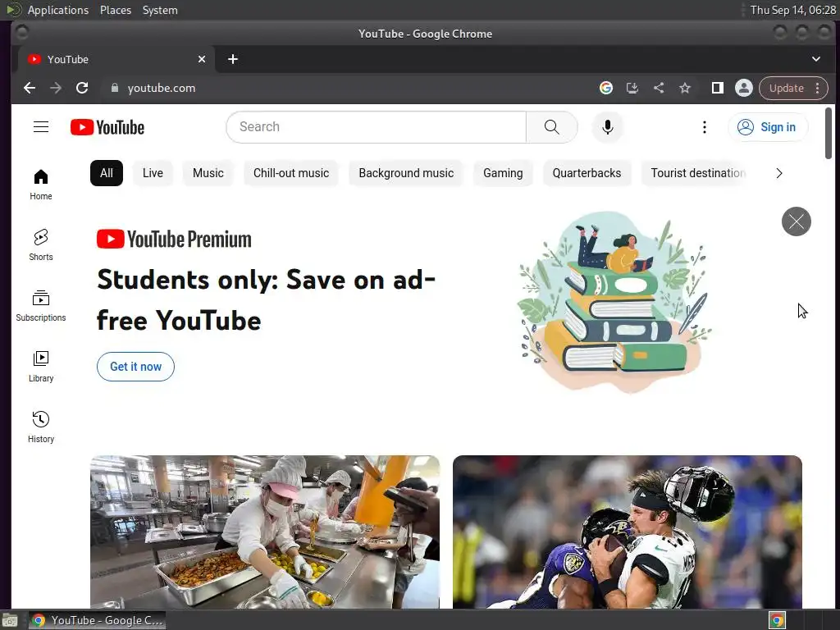Click Get it now button
The image size is (840, 630).
135,367
